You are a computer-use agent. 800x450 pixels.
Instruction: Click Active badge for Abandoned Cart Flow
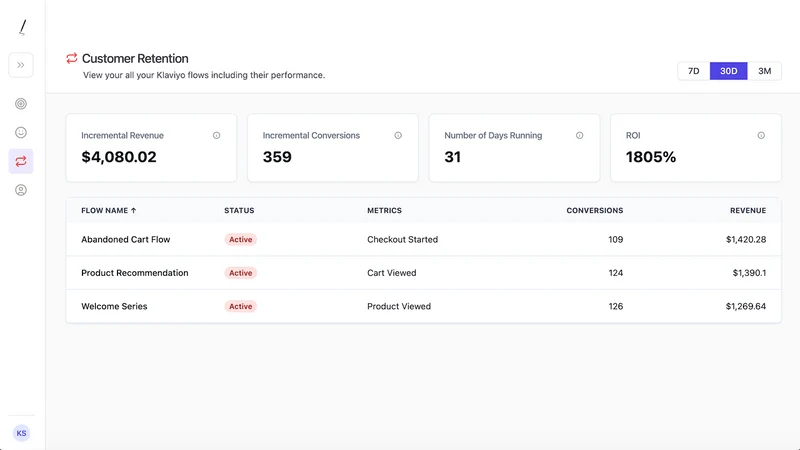tap(240, 239)
